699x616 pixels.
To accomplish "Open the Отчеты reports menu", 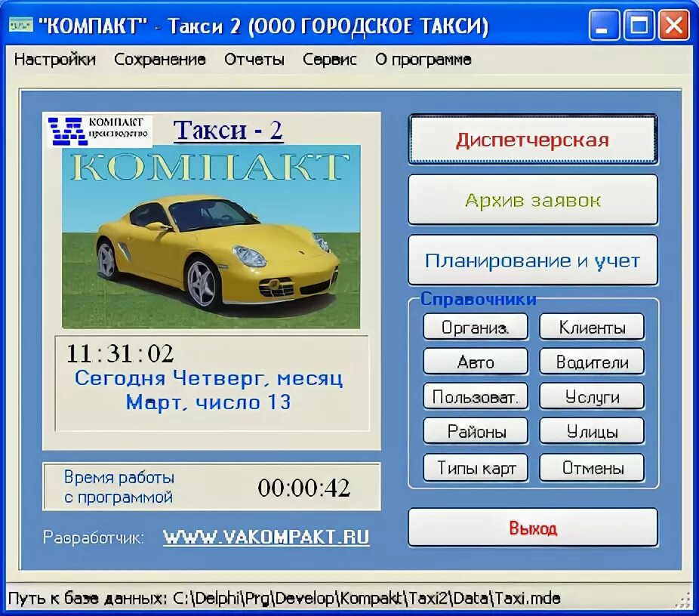I will (x=254, y=59).
